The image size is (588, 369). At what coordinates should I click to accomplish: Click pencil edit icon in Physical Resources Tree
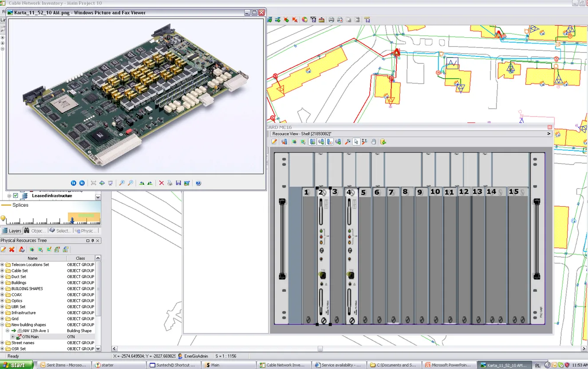[x=4, y=250]
